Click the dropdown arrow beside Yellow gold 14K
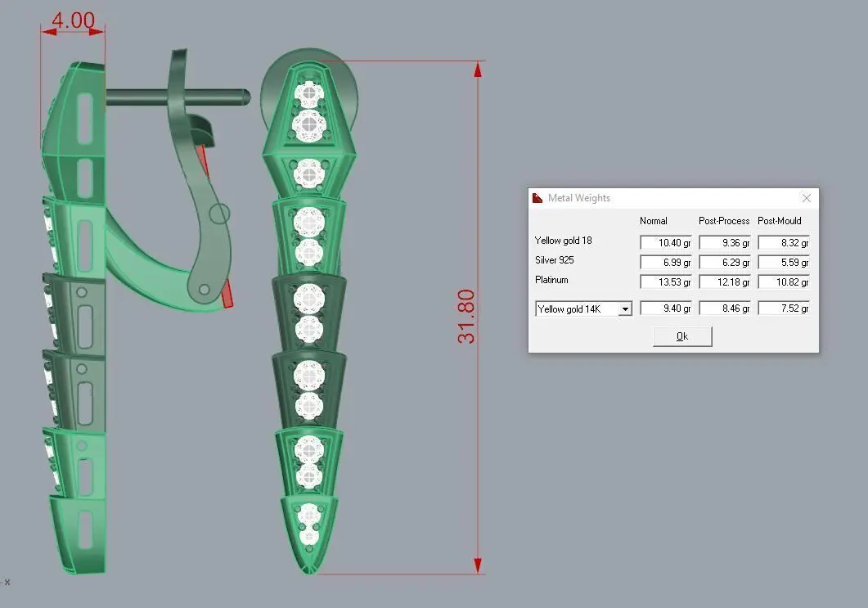This screenshot has height=608, width=868. (x=625, y=309)
